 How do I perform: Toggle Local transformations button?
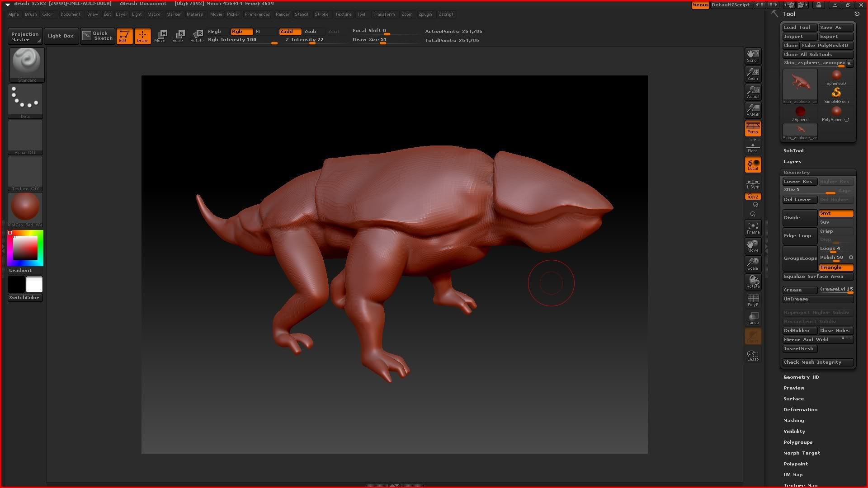tap(753, 164)
